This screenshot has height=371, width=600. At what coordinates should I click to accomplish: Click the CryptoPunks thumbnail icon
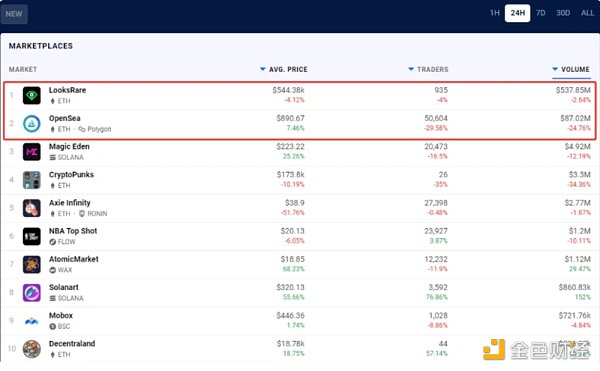click(x=32, y=180)
